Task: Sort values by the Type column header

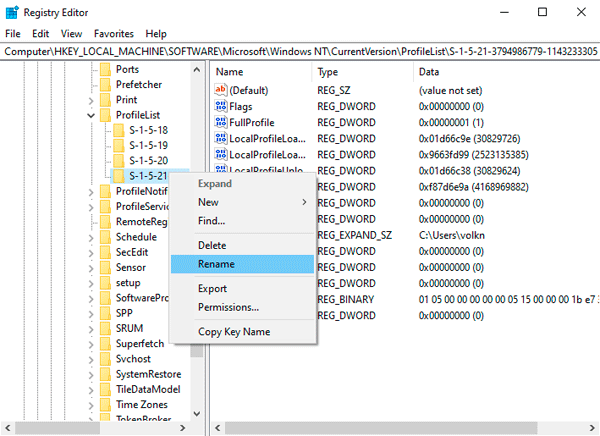Action: [364, 72]
